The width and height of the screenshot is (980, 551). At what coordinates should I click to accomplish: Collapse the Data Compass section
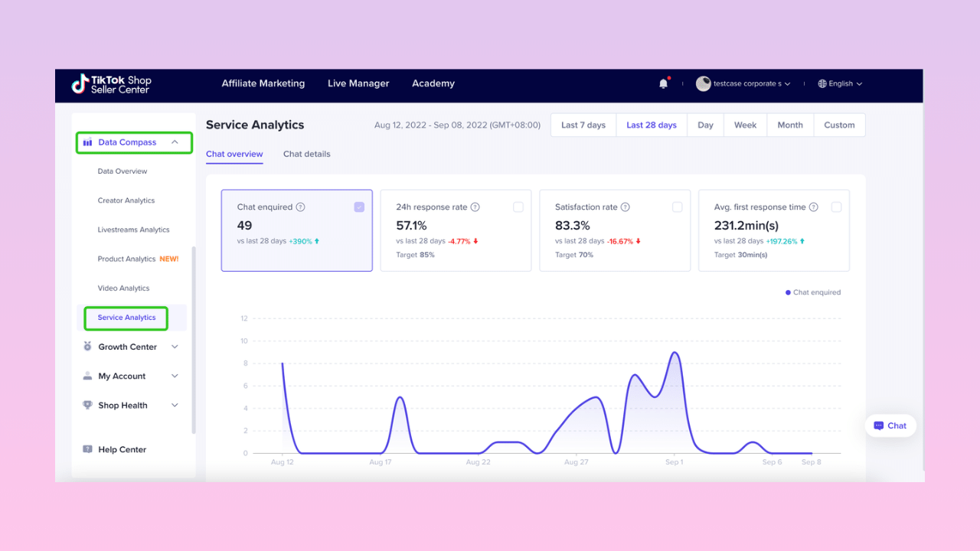175,142
